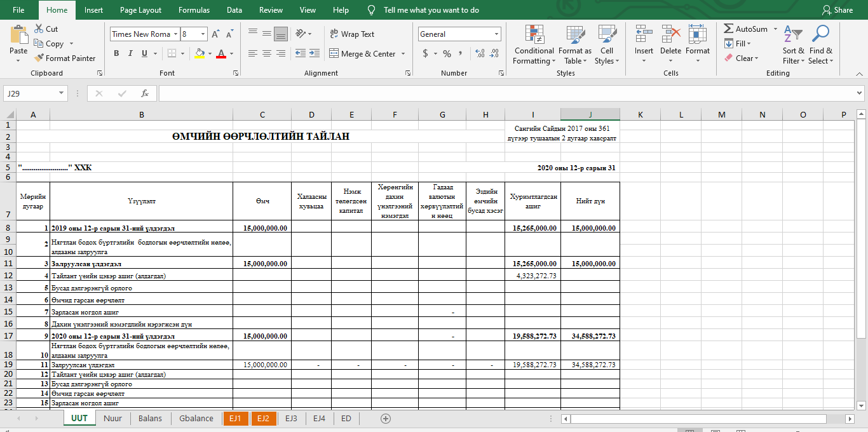Expand the Name Box dropdown arrow
This screenshot has height=432, width=868.
62,93
